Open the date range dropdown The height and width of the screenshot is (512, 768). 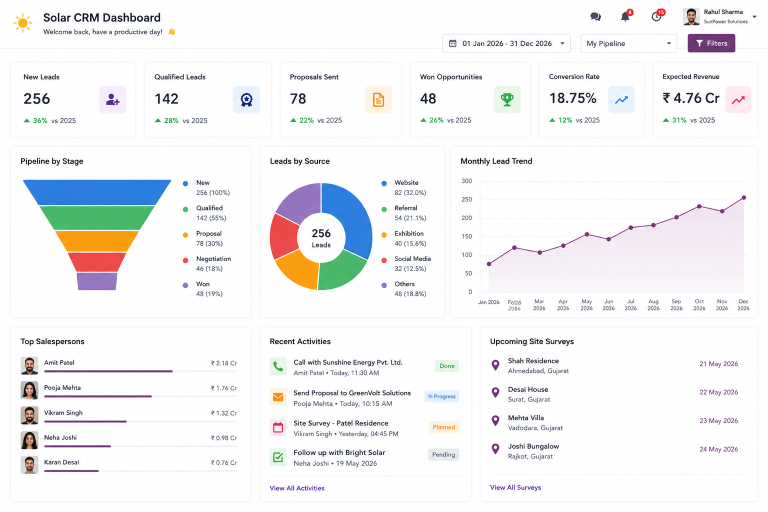pyautogui.click(x=506, y=44)
